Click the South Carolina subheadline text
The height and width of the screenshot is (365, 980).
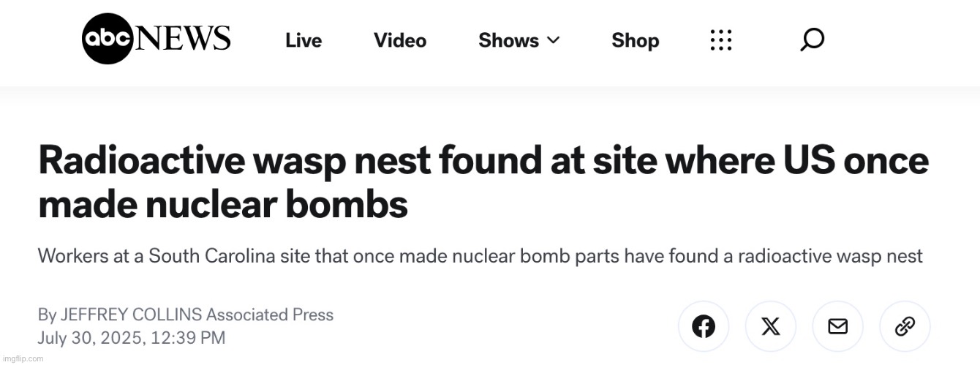coord(480,256)
